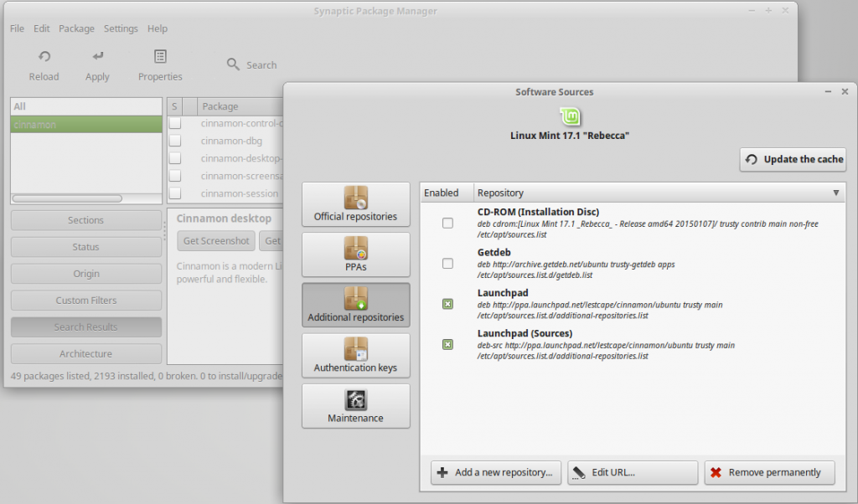This screenshot has height=504, width=858.
Task: Click the Get Screenshot button
Action: point(215,240)
